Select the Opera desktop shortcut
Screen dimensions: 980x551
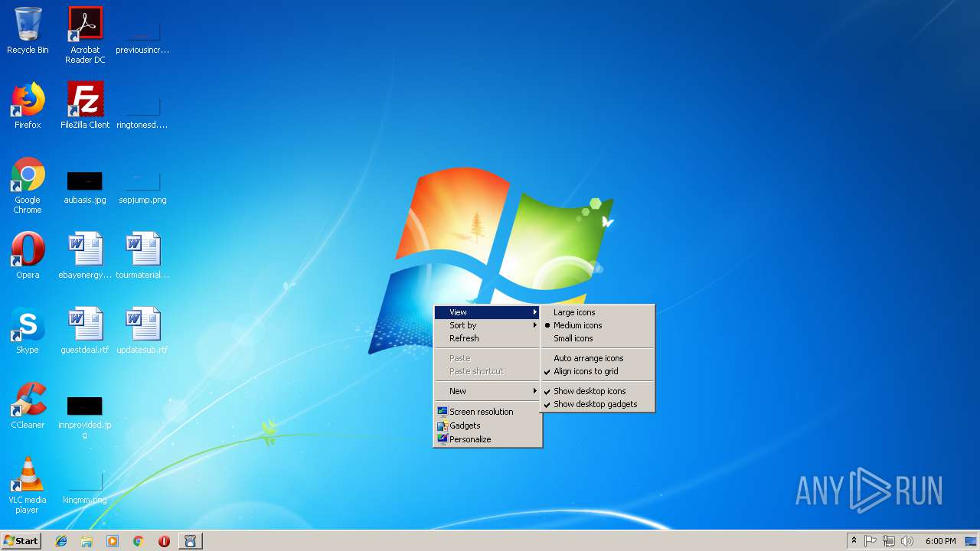(x=28, y=256)
